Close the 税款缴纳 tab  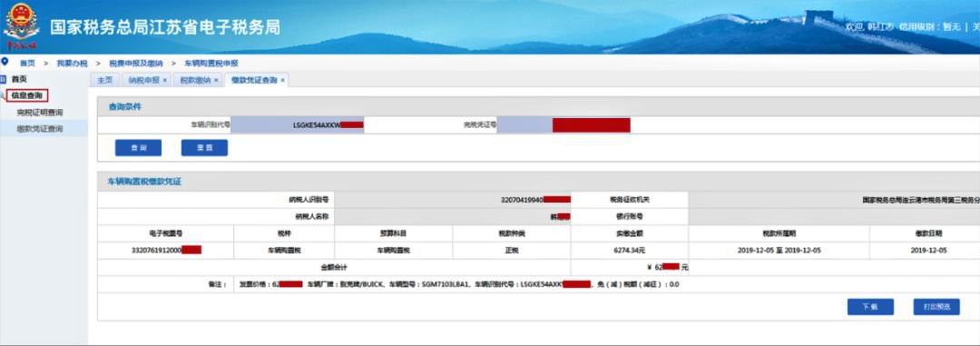click(x=216, y=80)
